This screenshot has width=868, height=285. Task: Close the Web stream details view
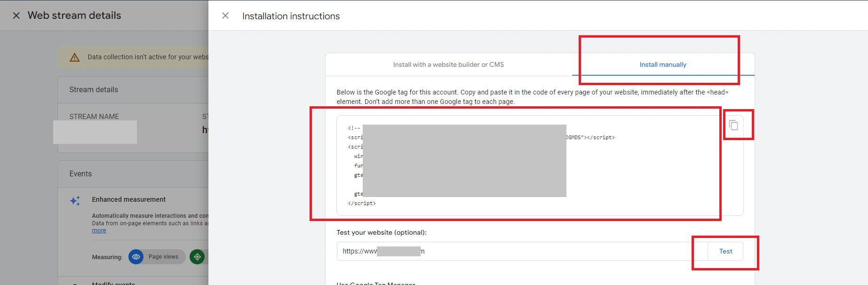16,16
